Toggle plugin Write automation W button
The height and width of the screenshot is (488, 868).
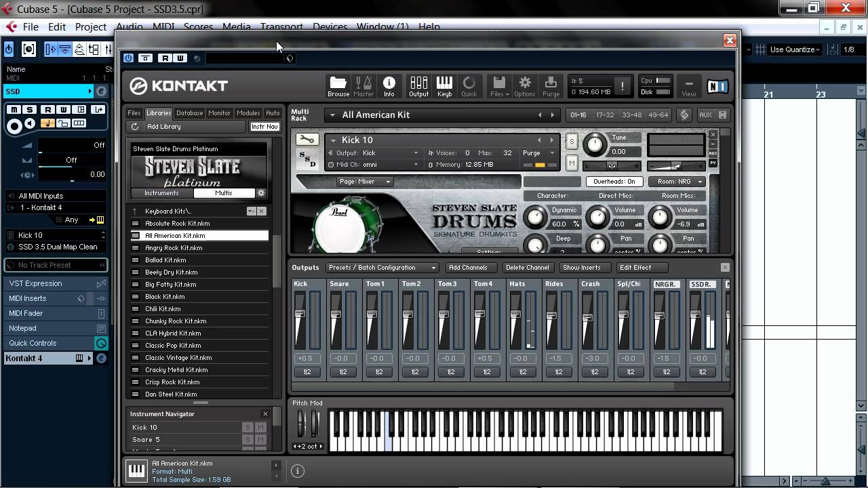[x=180, y=58]
